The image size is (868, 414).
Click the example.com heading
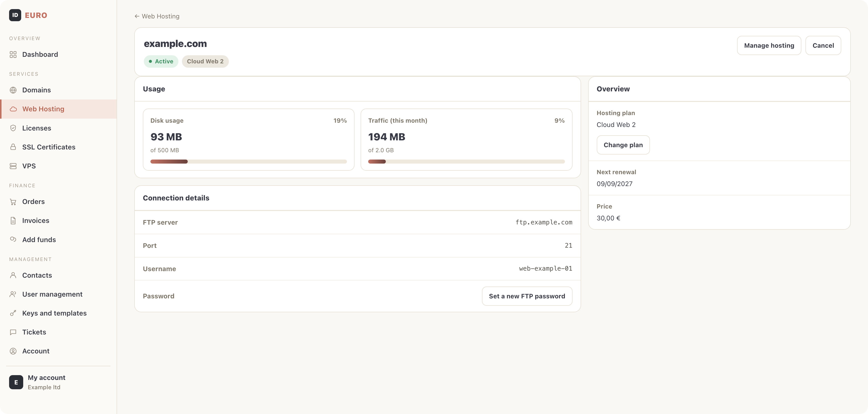pos(175,43)
